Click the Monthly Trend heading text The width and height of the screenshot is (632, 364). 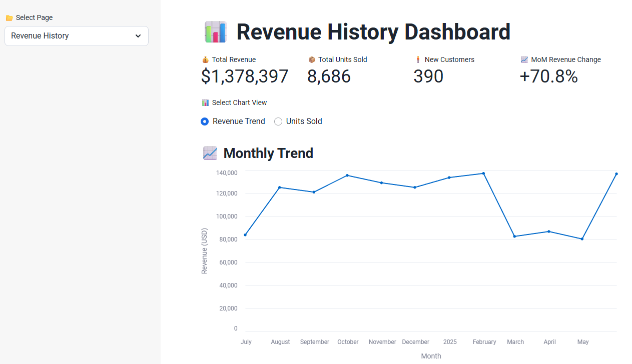268,153
